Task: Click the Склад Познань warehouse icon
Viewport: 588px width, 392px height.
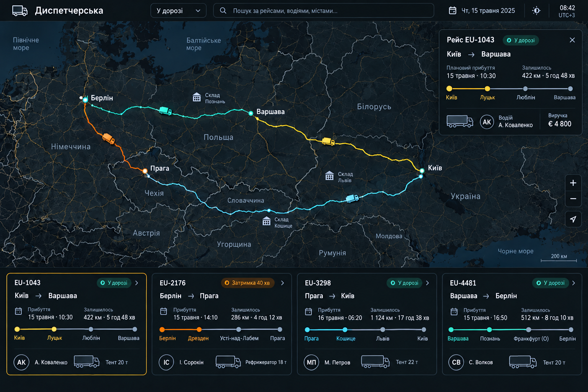Action: pyautogui.click(x=196, y=97)
